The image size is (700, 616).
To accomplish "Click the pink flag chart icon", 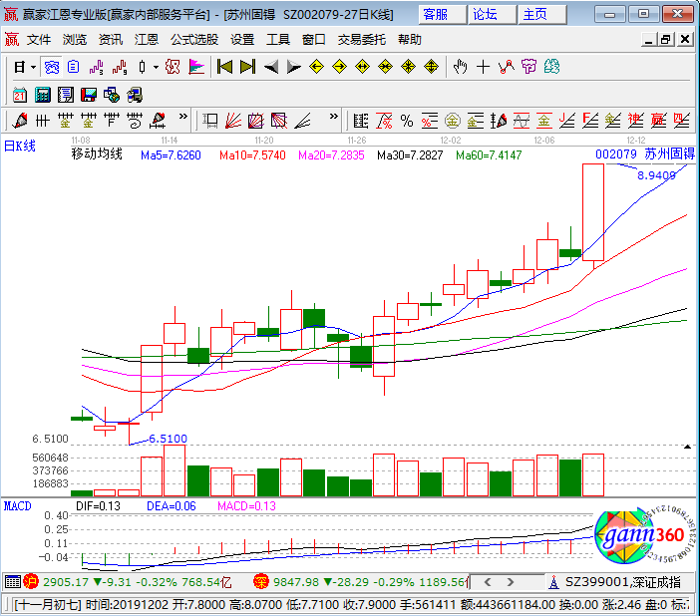I will pyautogui.click(x=196, y=68).
